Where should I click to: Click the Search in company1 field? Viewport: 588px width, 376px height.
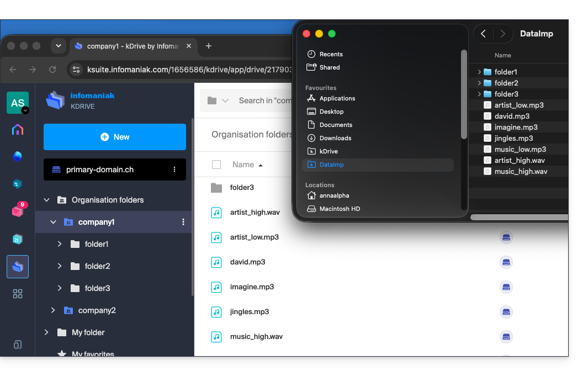point(264,100)
